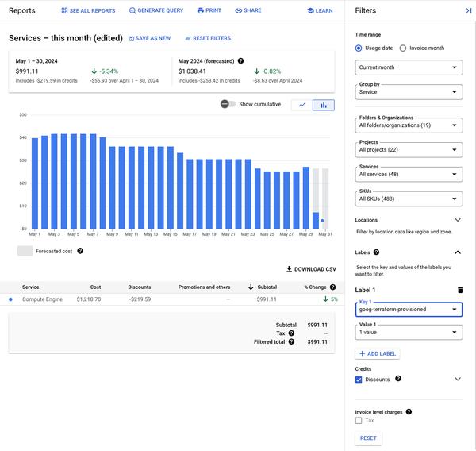The height and width of the screenshot is (451, 476).
Task: Open Key 1 label dropdown
Action: click(409, 310)
